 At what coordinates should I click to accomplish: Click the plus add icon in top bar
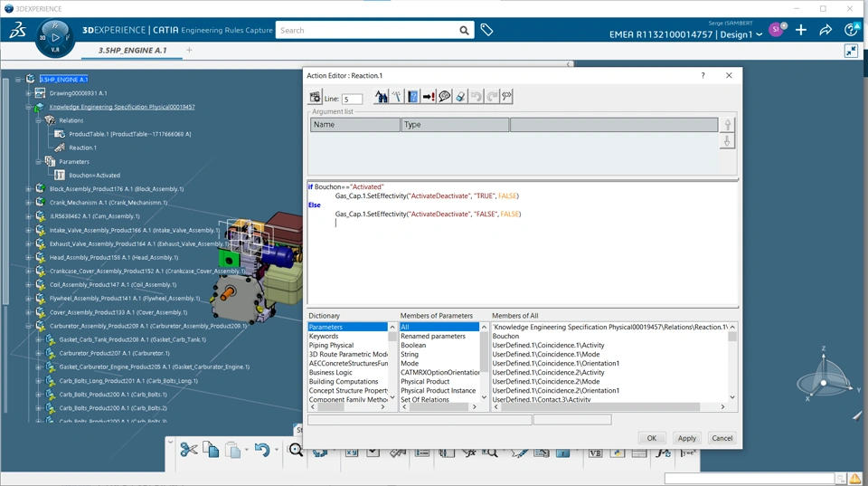(x=801, y=30)
